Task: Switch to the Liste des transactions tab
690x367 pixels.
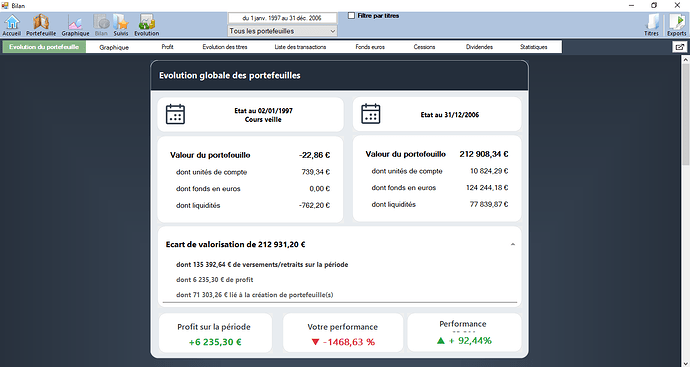Action: coord(300,47)
